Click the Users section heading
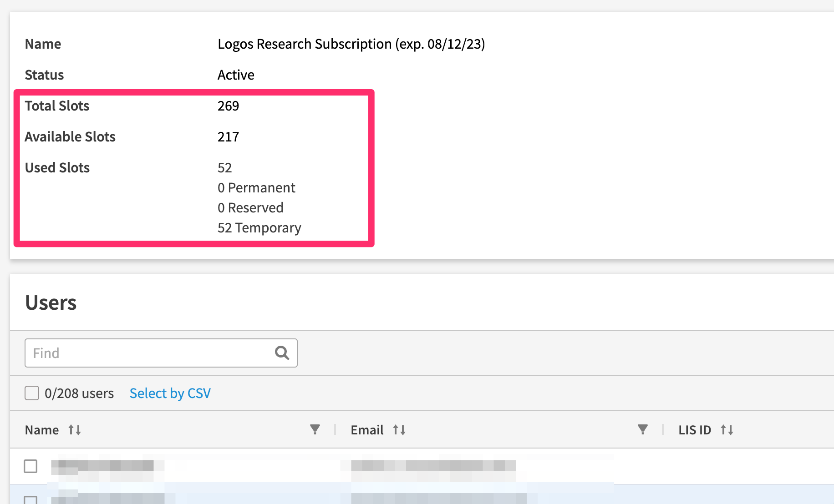This screenshot has width=834, height=504. (x=51, y=303)
